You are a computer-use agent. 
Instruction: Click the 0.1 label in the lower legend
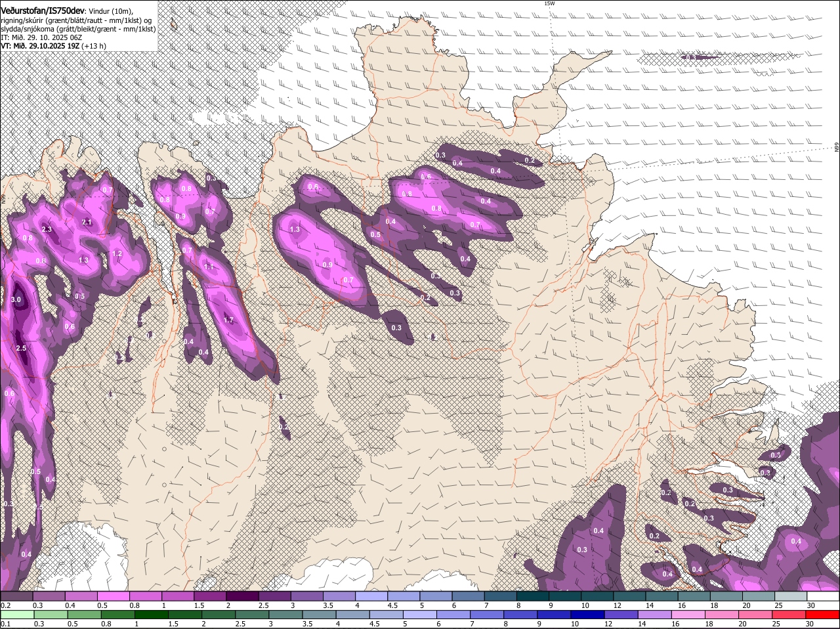point(5,624)
